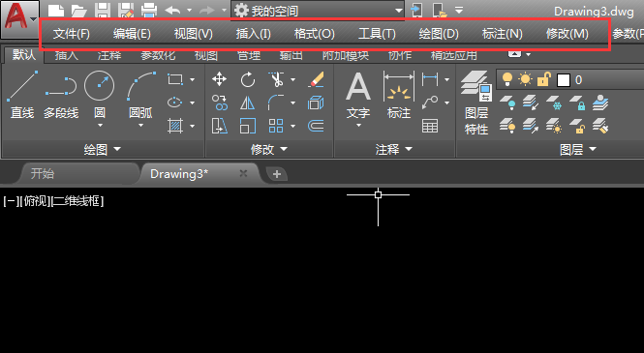Click the [俯视] viewport view control
This screenshot has width=644, height=353.
tap(35, 201)
